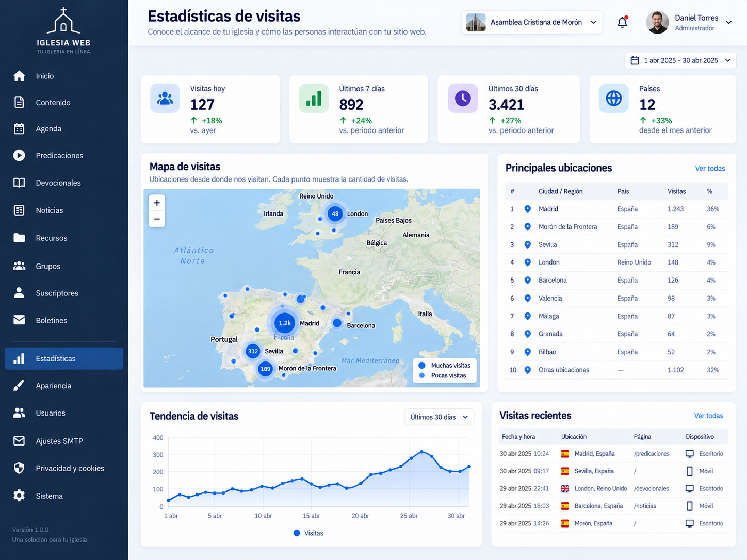The height and width of the screenshot is (560, 747).
Task: Click the Suscriptores person icon
Action: [x=19, y=293]
